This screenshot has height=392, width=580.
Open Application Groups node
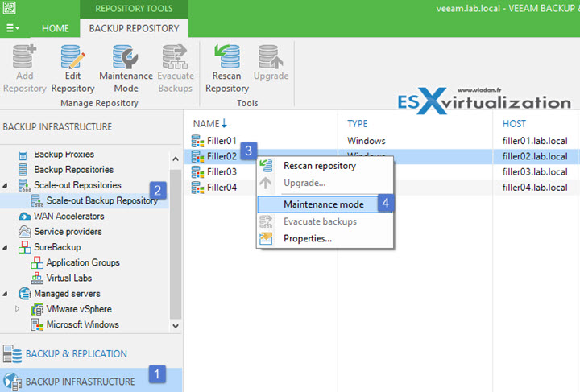(x=83, y=262)
